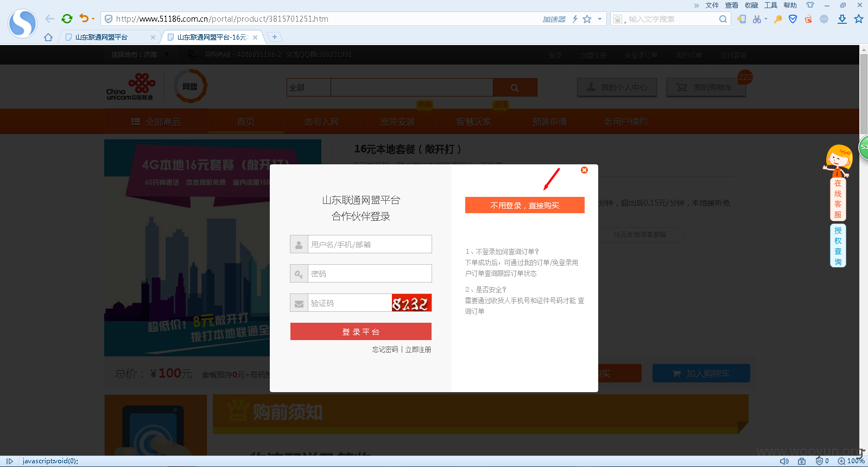Reload the page with the refresh icon
The image size is (868, 467).
pos(67,18)
